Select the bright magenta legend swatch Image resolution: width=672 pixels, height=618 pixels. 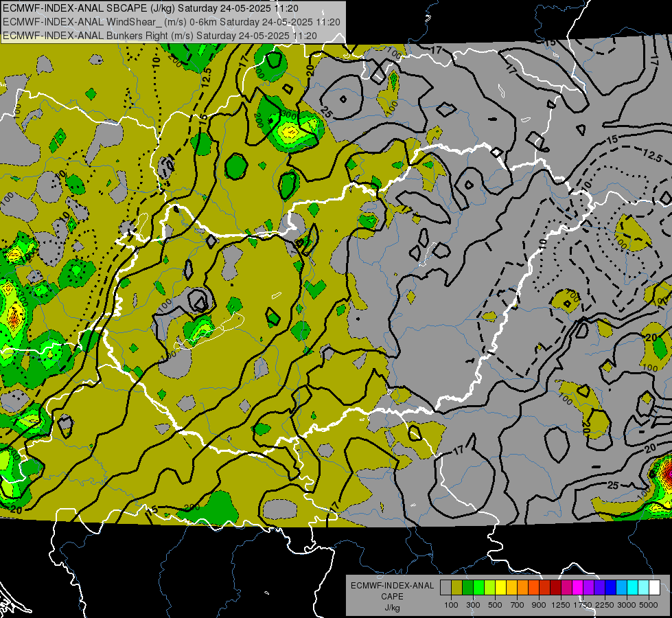click(578, 587)
